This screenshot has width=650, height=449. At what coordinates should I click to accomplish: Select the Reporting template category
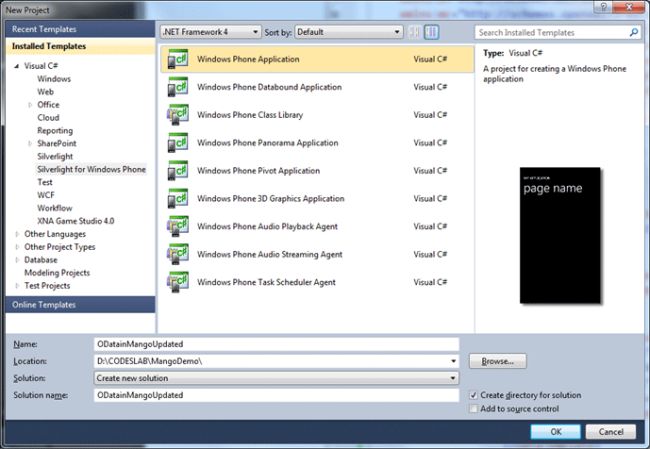[x=55, y=131]
